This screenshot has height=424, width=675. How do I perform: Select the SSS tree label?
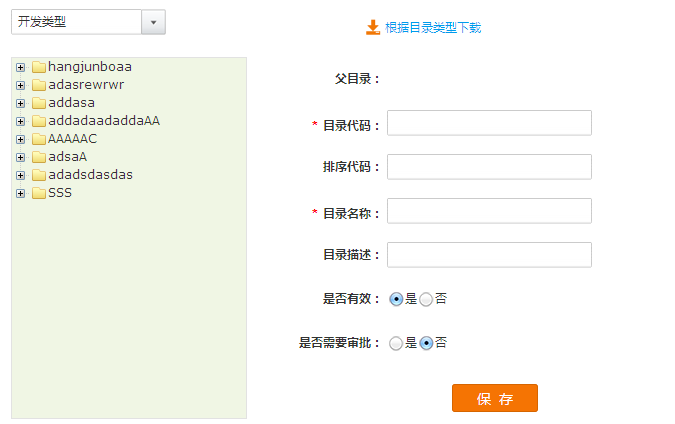60,193
